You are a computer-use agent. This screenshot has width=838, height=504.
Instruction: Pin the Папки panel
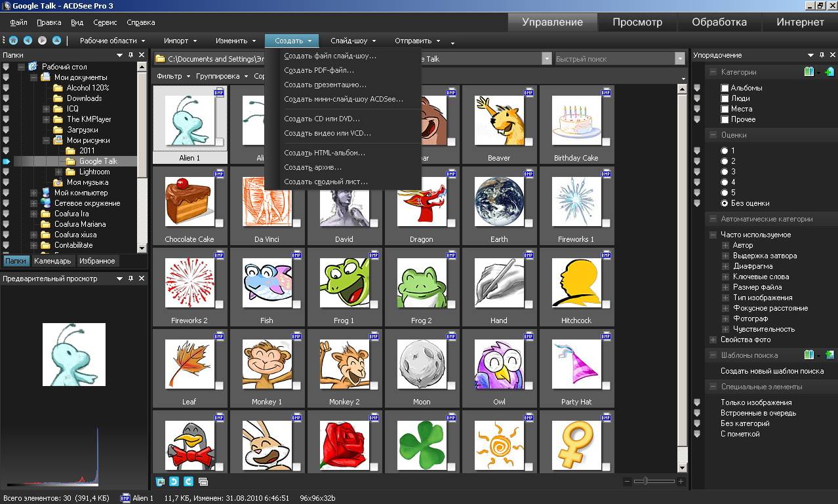point(131,56)
